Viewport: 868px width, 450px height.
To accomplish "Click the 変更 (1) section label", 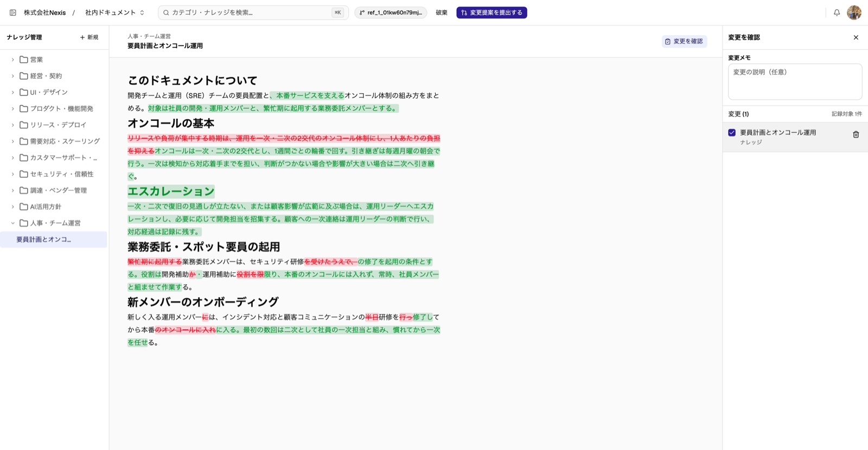I will pyautogui.click(x=738, y=114).
